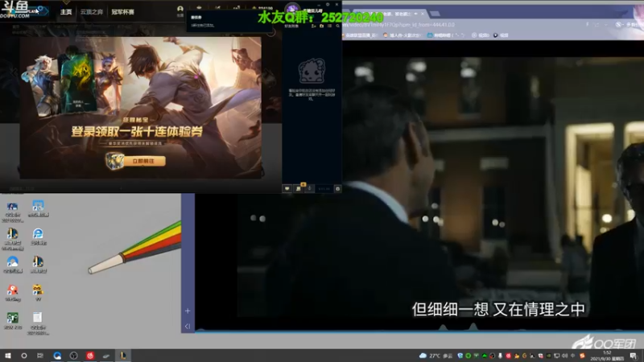Close the active browser tab
644x362 pixels.
click(422, 14)
